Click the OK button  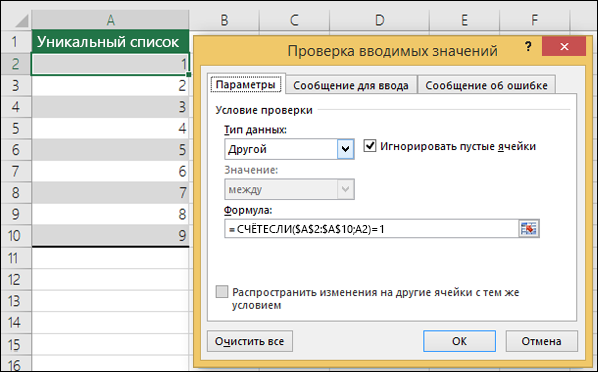point(459,341)
